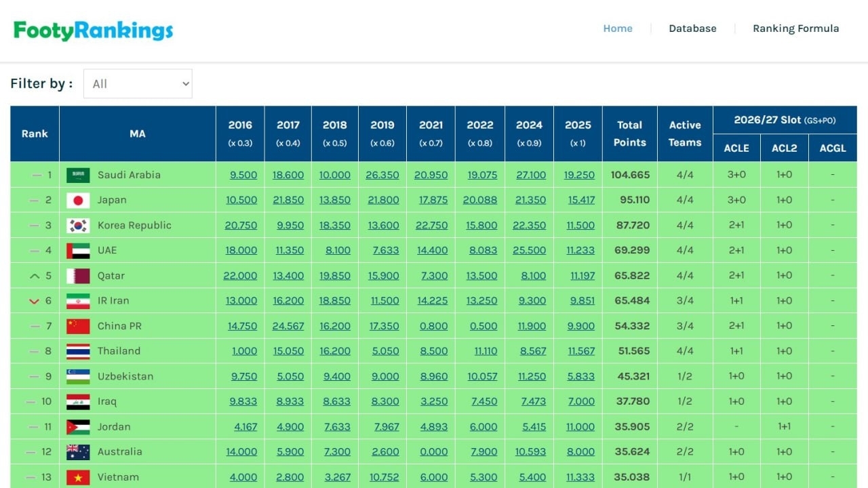868x488 pixels.
Task: Click the Qatar flag icon
Action: (x=78, y=276)
